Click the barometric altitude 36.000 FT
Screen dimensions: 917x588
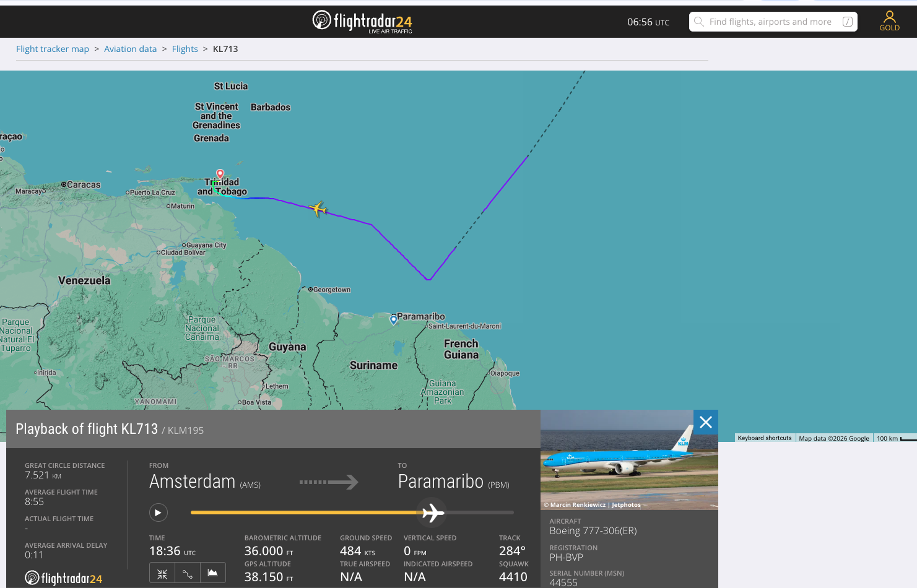pos(269,551)
